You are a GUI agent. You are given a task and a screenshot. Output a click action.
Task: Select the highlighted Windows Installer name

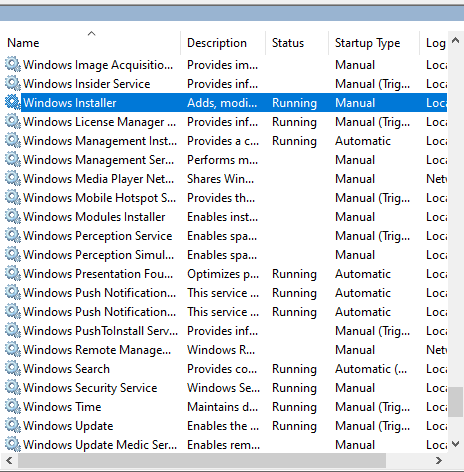(x=70, y=103)
